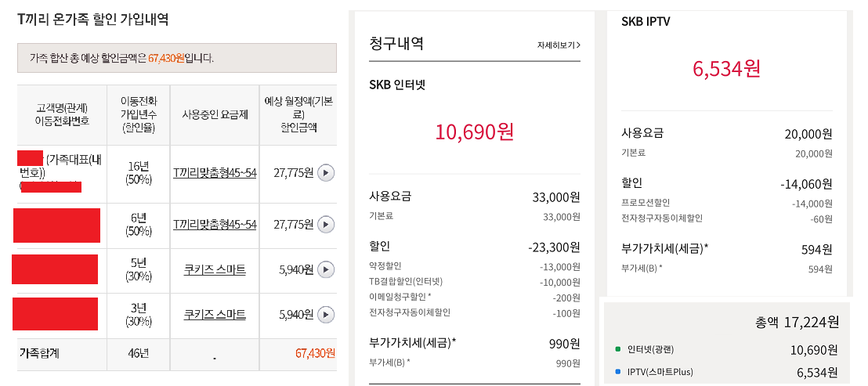Screen dimensions: 868x386
Task: Click the 가족합계 row label
Action: (x=39, y=353)
